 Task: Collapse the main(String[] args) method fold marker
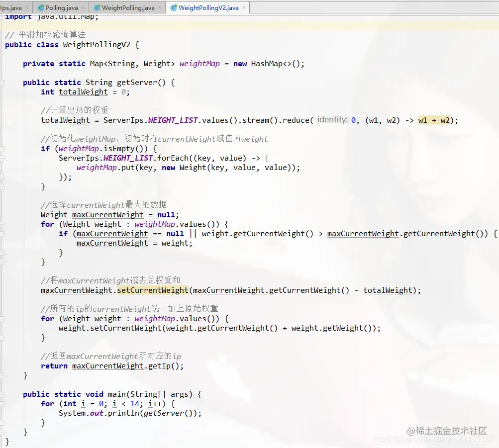[x=2, y=395]
